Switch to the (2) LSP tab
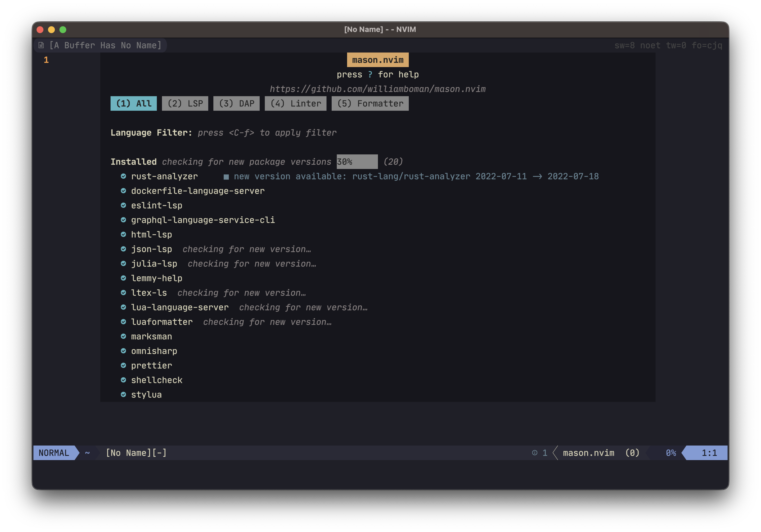 (x=185, y=104)
